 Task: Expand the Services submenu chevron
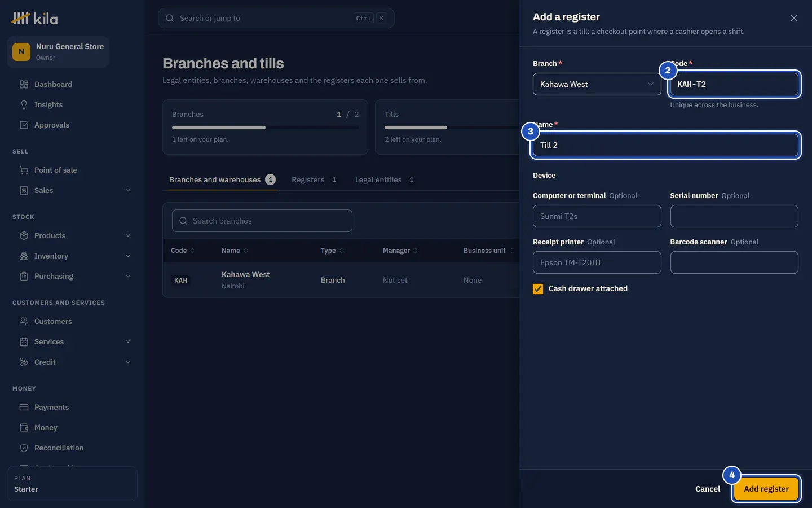[128, 342]
